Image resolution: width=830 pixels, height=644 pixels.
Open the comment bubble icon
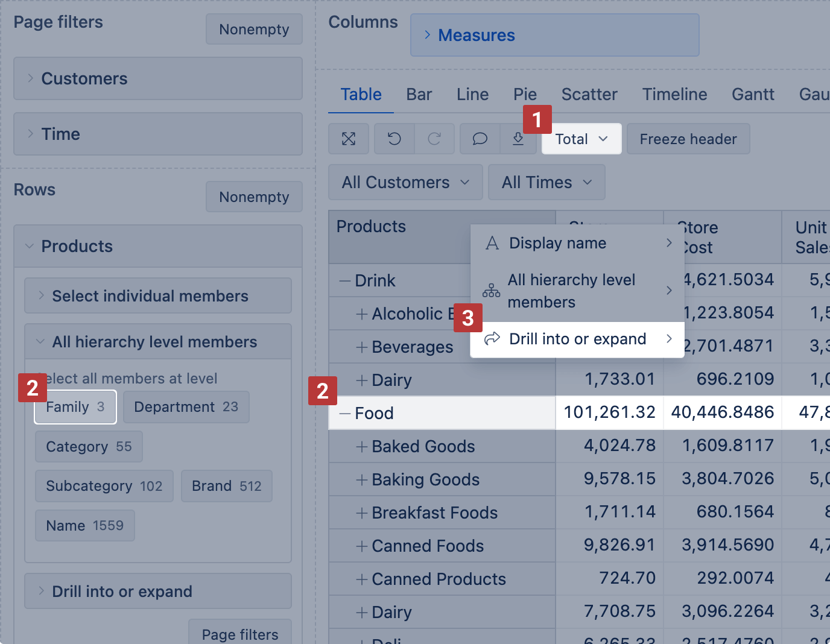pos(480,139)
